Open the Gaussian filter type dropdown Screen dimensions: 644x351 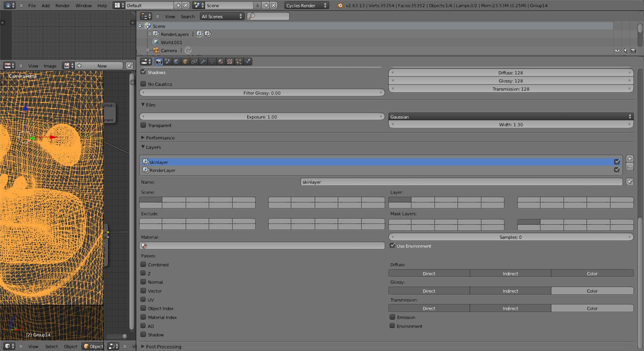[x=511, y=117]
